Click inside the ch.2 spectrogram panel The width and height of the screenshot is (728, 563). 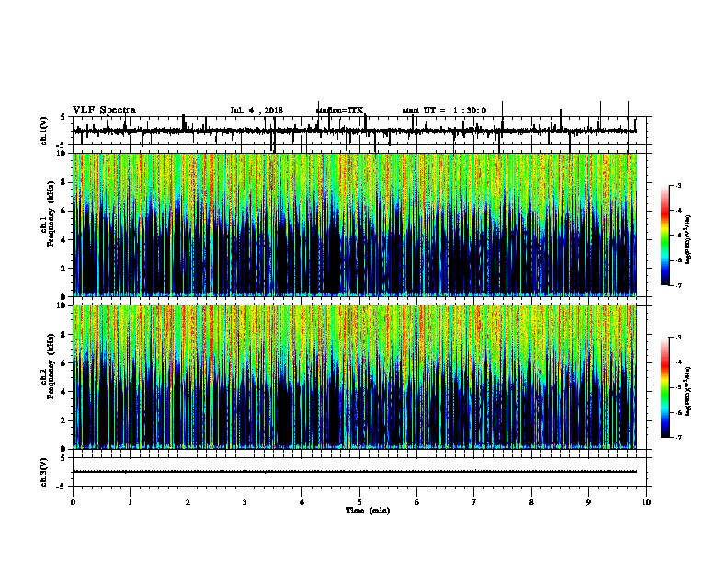pos(355,377)
